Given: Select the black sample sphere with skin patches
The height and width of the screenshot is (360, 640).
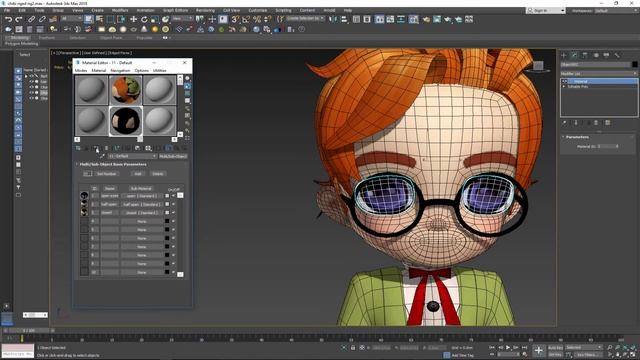Looking at the screenshot, I should pyautogui.click(x=126, y=120).
